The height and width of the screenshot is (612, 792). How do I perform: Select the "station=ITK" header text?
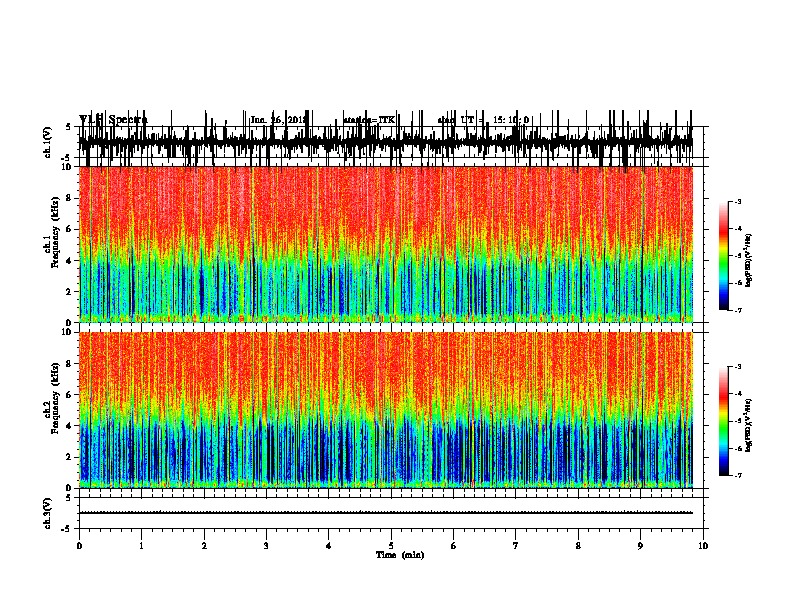[369, 120]
